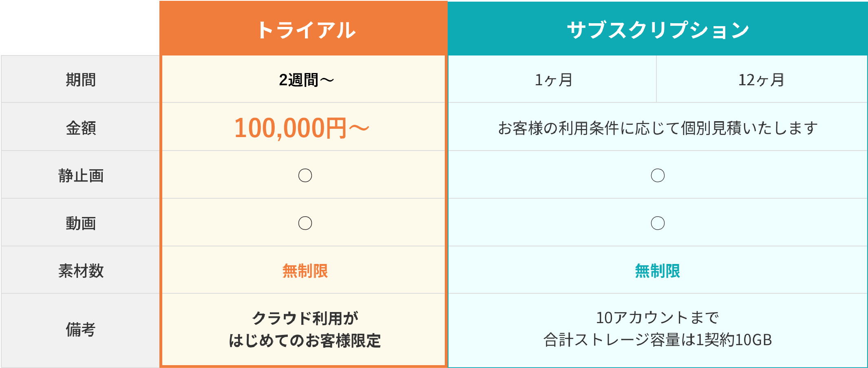This screenshot has height=368, width=868.
Task: Click the トライアル header
Action: click(306, 30)
